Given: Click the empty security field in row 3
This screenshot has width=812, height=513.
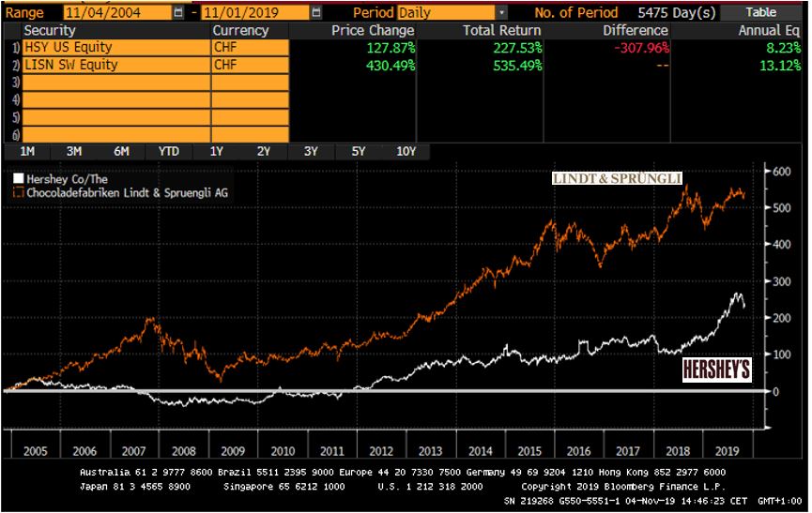Looking at the screenshot, I should 116,83.
